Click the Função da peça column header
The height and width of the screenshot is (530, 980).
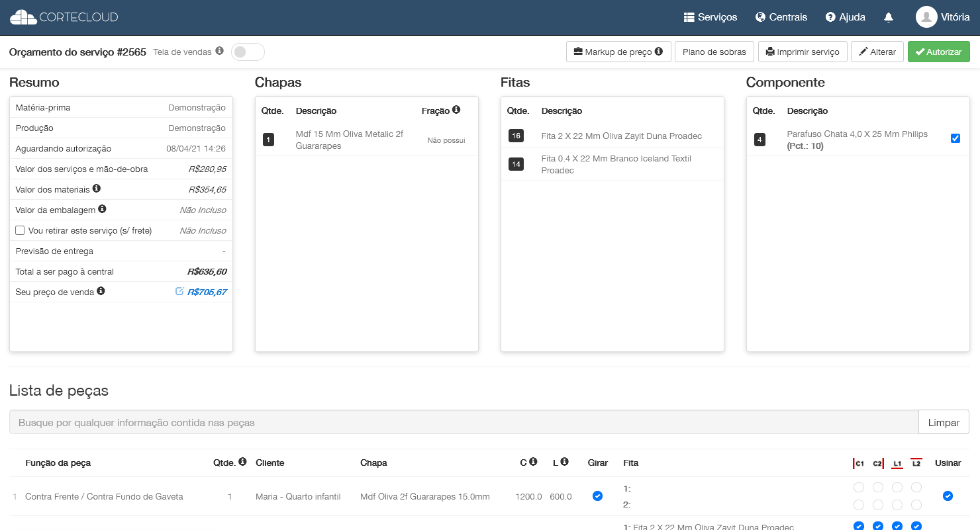pyautogui.click(x=58, y=463)
